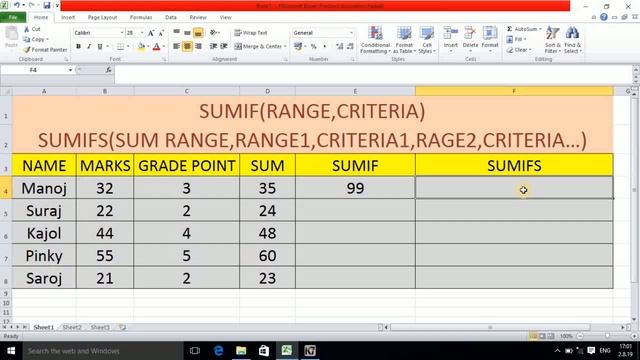Increase font size with Grow Font icon

(x=151, y=33)
